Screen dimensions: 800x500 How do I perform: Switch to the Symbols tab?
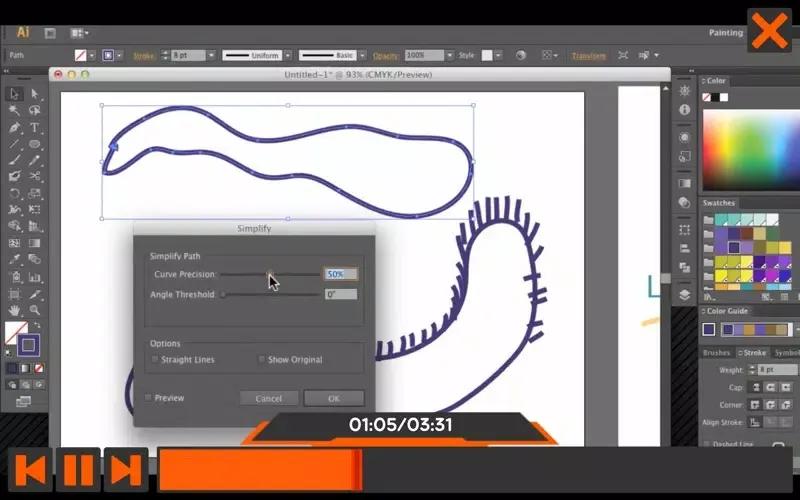tap(786, 353)
